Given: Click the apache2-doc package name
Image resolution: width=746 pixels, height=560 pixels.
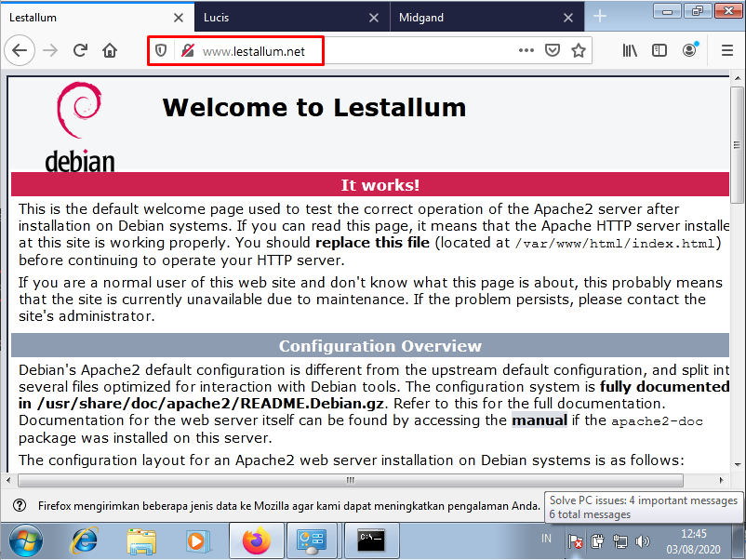Looking at the screenshot, I should (657, 421).
